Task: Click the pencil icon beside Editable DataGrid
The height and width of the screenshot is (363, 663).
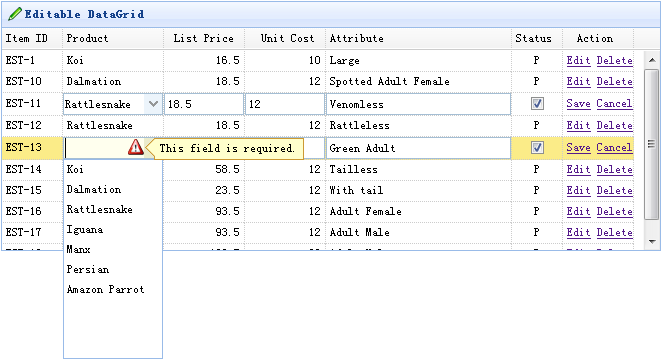Action: (x=15, y=14)
